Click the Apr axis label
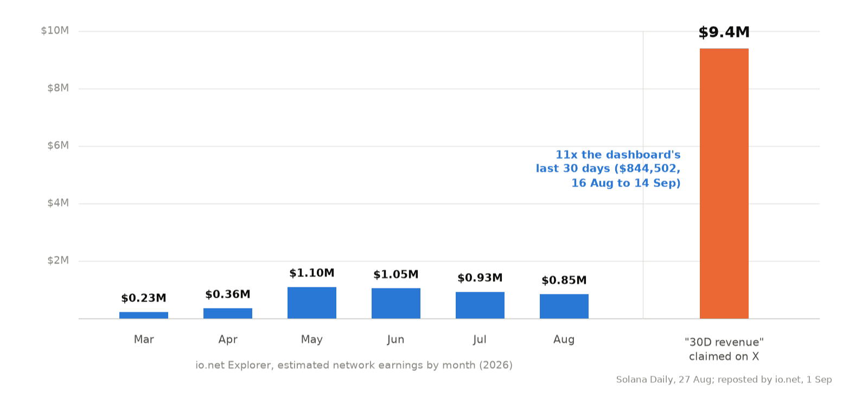This screenshot has width=868, height=399. pyautogui.click(x=228, y=340)
